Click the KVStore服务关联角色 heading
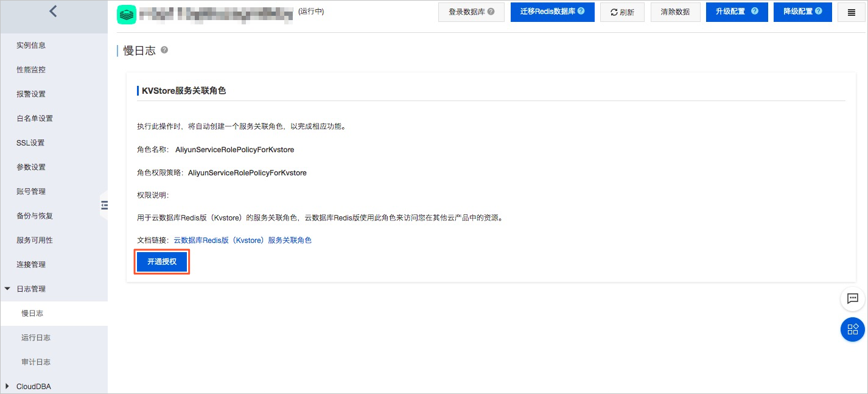 [184, 91]
